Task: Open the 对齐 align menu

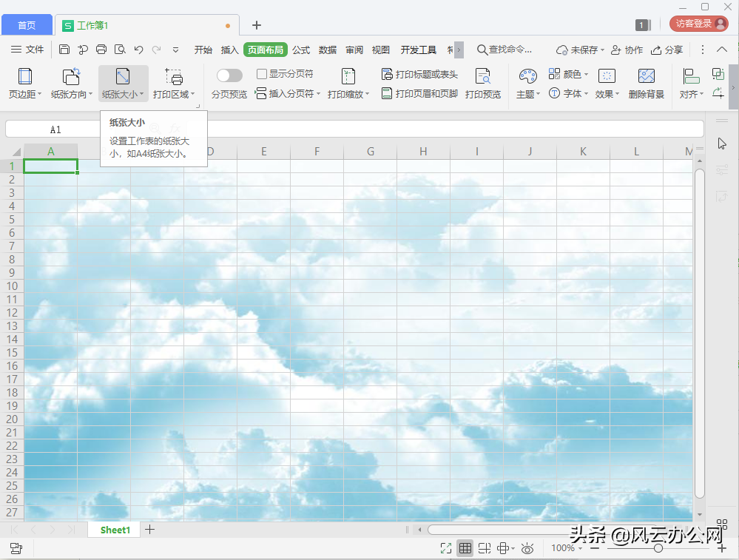Action: click(691, 84)
